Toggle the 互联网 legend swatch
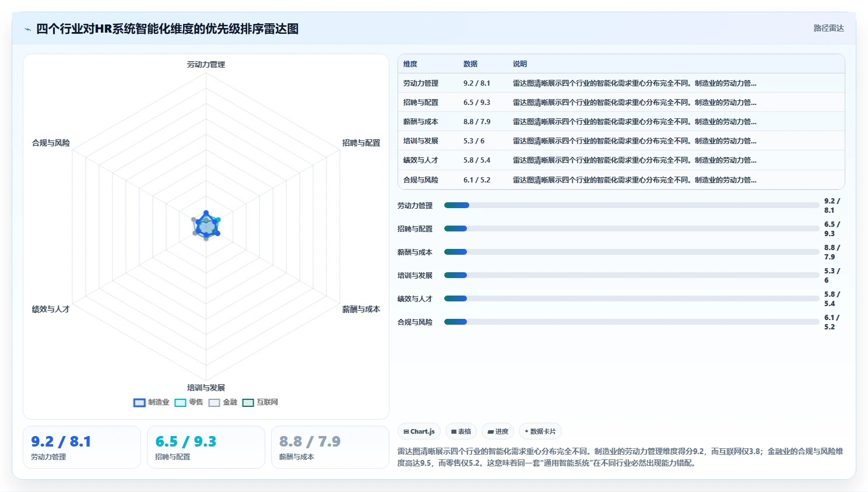868x492 pixels. [x=248, y=402]
